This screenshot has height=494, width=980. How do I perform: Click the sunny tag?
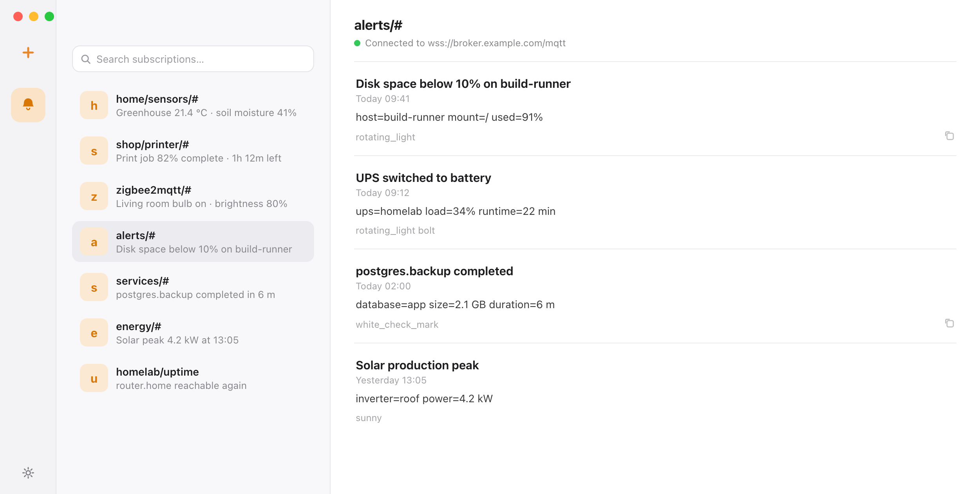point(368,418)
